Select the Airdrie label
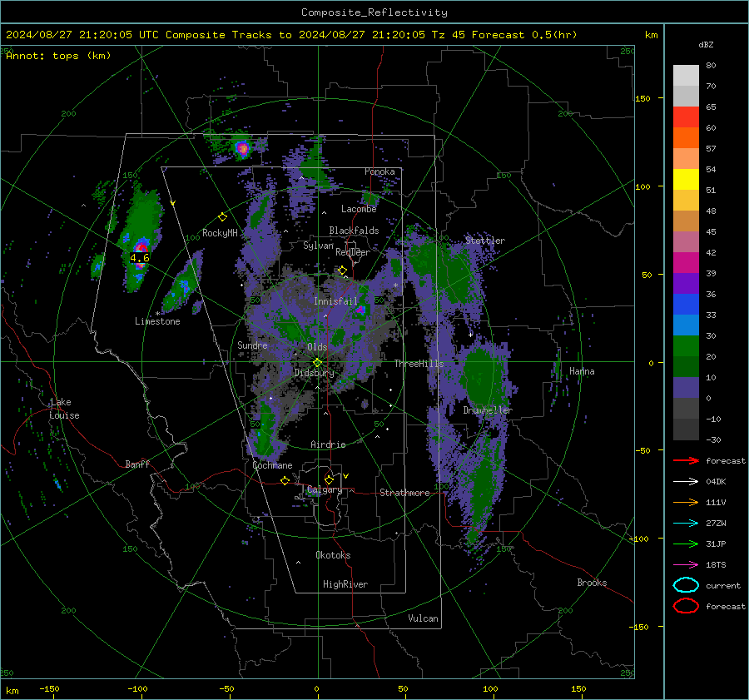Image resolution: width=749 pixels, height=700 pixels. [x=328, y=444]
